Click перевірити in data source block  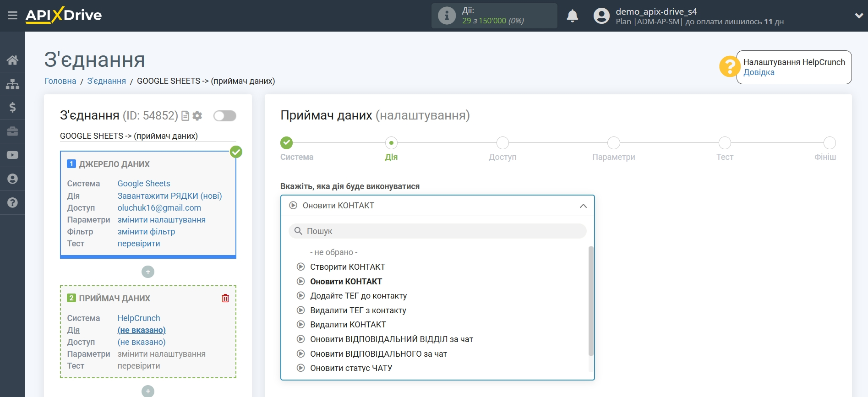[139, 244]
